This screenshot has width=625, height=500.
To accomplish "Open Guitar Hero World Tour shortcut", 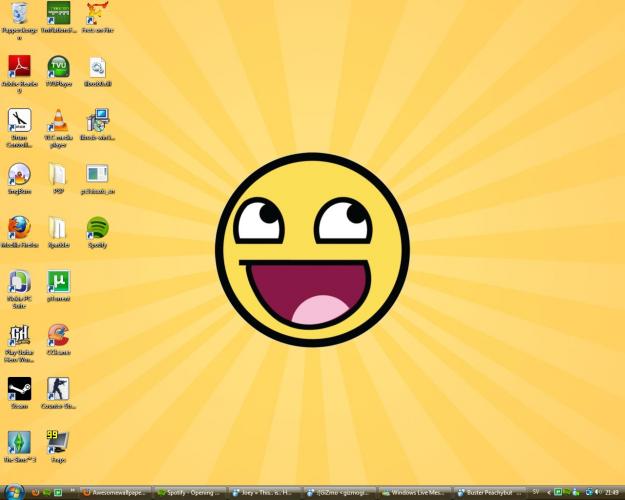I will [x=19, y=334].
